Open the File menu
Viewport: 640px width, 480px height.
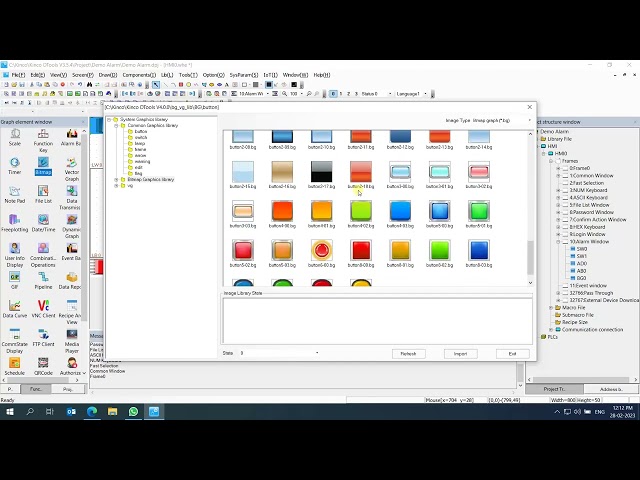18,75
